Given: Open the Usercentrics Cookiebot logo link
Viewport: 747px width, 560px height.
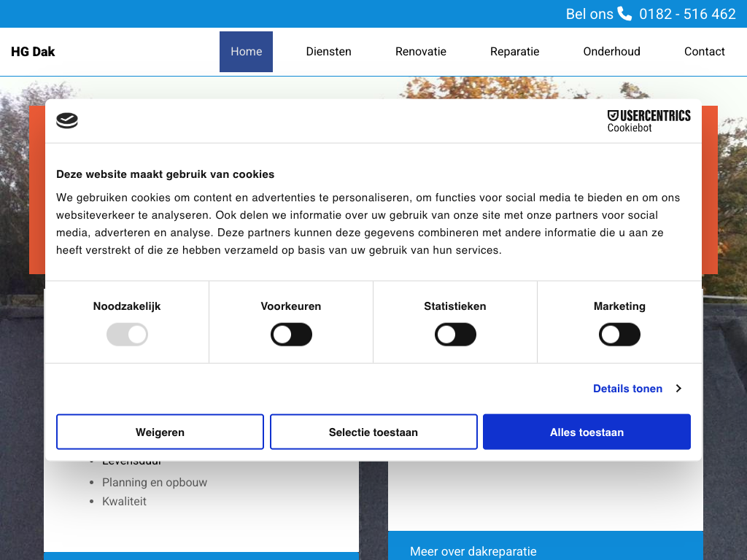Looking at the screenshot, I should [649, 121].
